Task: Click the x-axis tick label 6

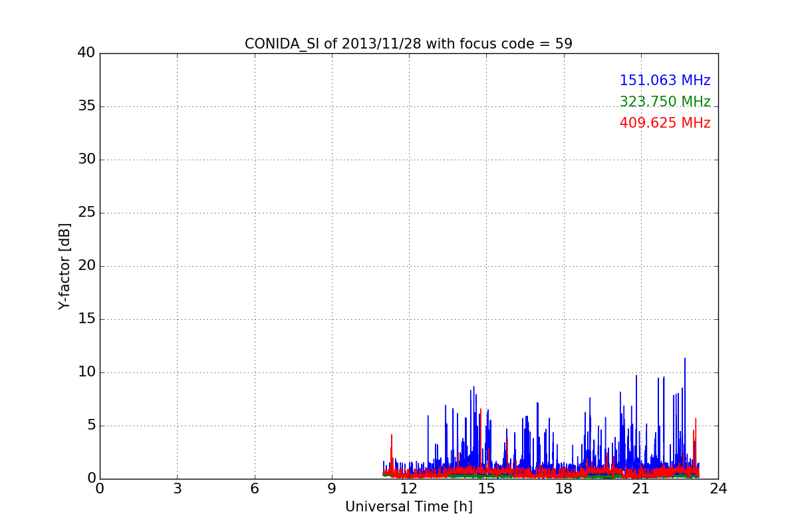Action: coord(254,489)
